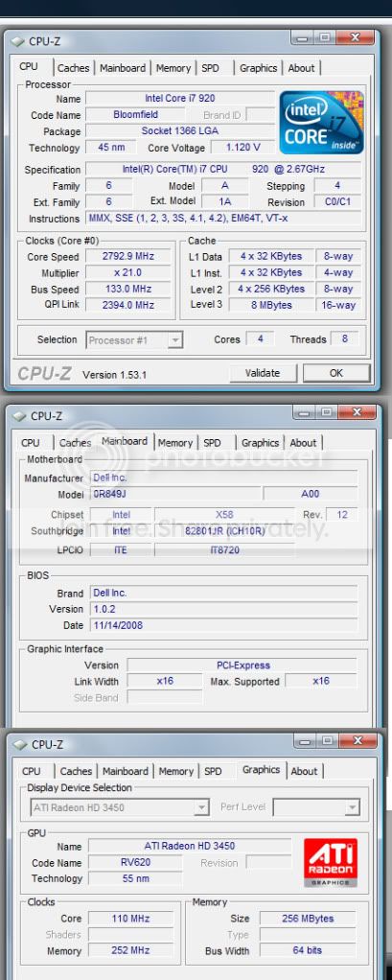The image size is (392, 980).
Task: Close the Mainboard CPU-Z window
Action: (357, 412)
